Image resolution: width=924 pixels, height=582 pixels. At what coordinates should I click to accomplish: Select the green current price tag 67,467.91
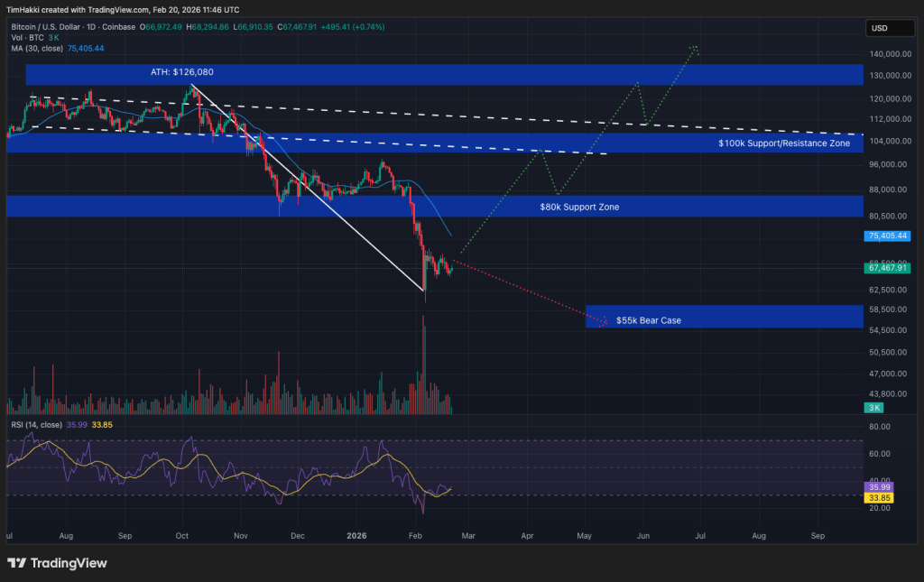pos(885,268)
